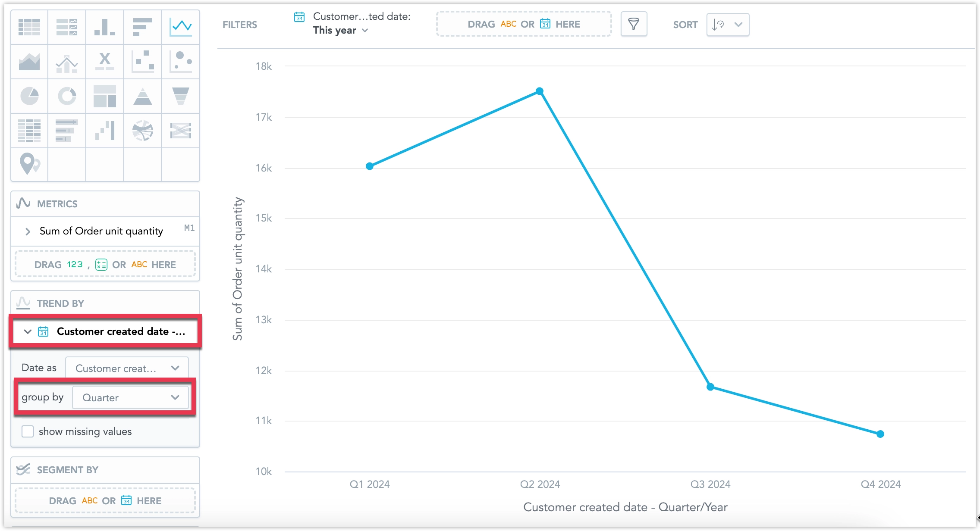Open the filter settings via funnel icon

[x=634, y=24]
